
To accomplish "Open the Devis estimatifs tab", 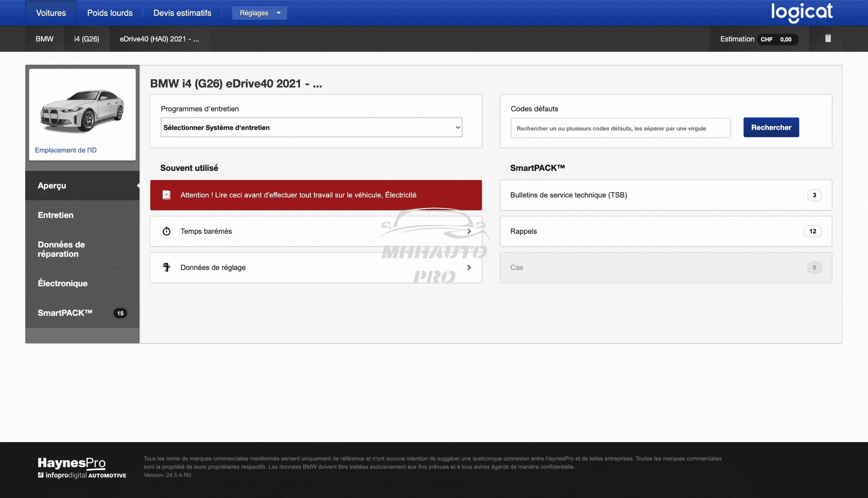I will 182,13.
